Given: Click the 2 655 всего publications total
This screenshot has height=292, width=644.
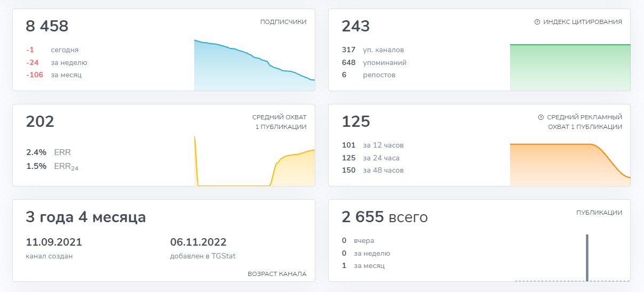Looking at the screenshot, I should (385, 217).
